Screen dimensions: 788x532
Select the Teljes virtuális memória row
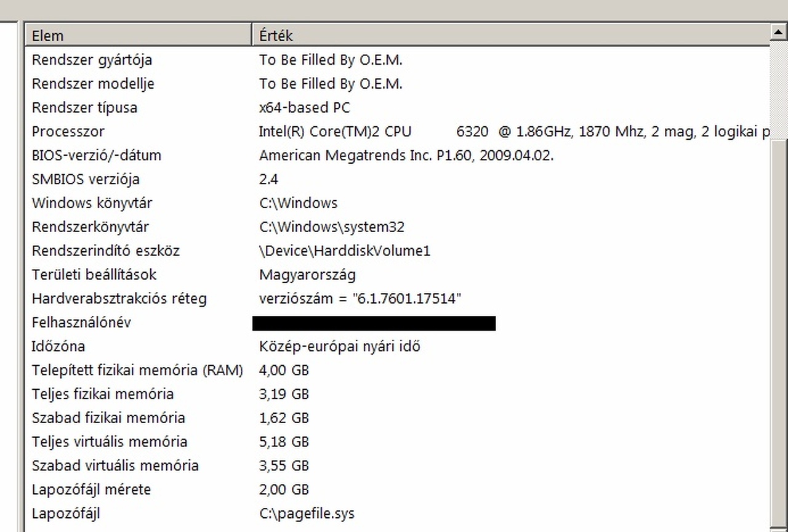[110, 441]
